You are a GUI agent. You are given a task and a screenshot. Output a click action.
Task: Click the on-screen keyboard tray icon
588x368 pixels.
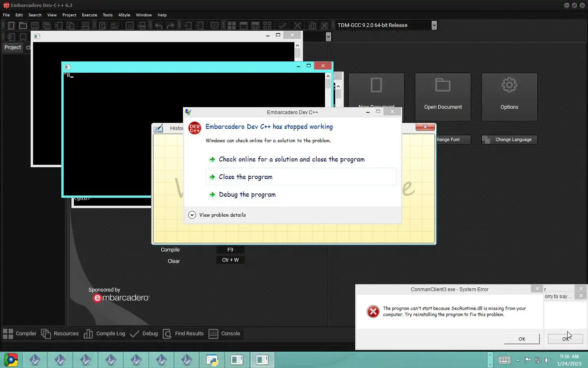pos(504,360)
